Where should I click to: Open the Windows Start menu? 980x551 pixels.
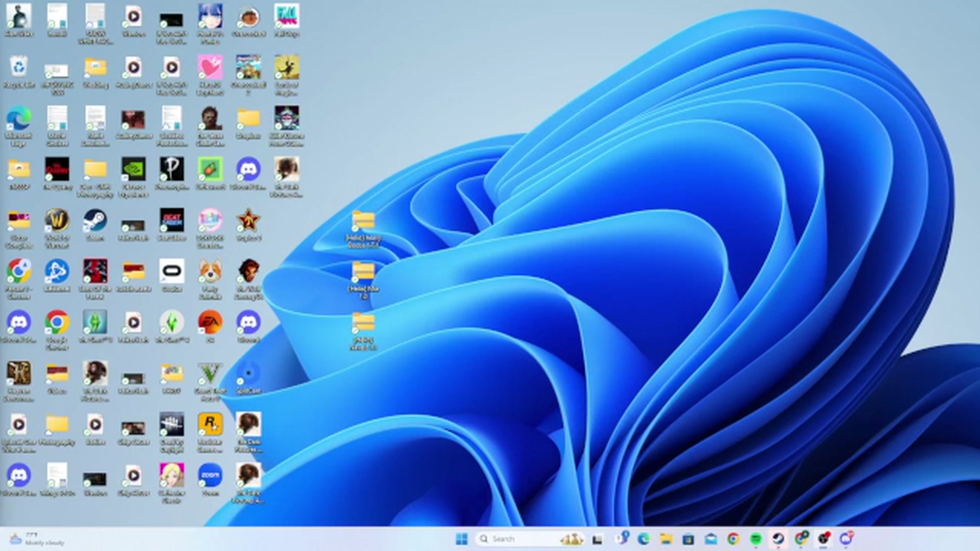click(461, 539)
